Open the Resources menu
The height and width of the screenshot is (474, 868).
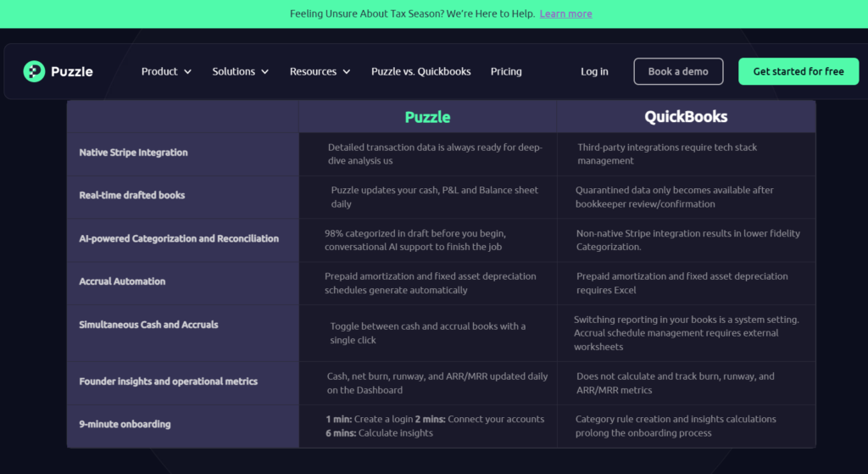(x=320, y=71)
